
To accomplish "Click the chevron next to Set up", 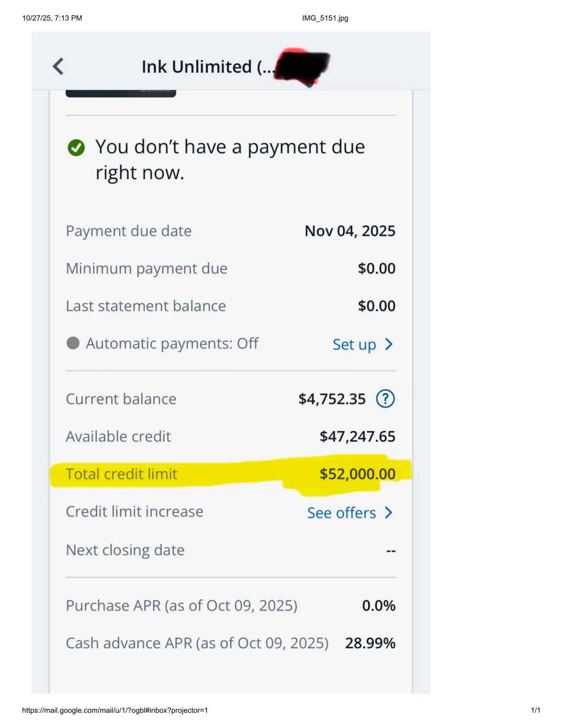I will pos(388,344).
